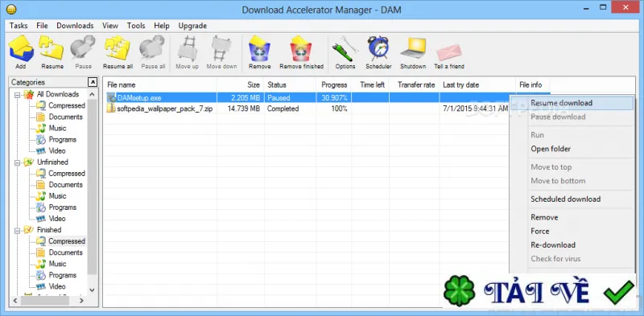Collapse the All Downloads tree node
The height and width of the screenshot is (316, 644).
coord(17,95)
